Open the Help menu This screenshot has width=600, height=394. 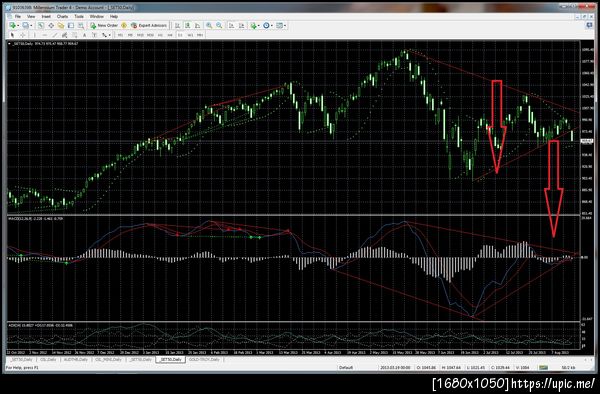pyautogui.click(x=114, y=16)
